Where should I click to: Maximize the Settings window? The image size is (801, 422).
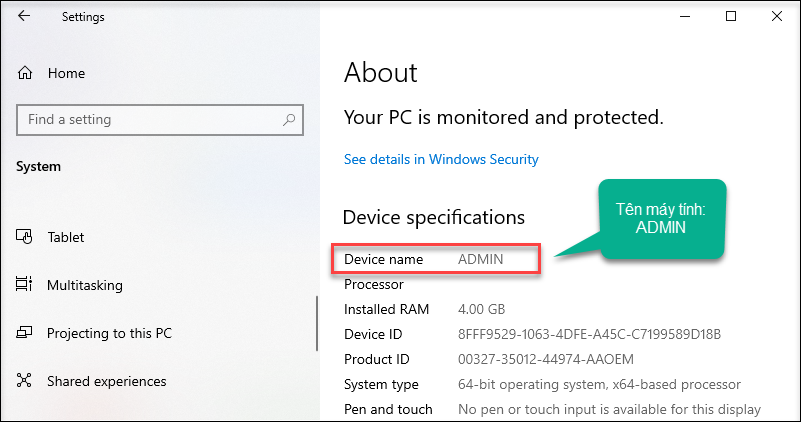tap(731, 16)
